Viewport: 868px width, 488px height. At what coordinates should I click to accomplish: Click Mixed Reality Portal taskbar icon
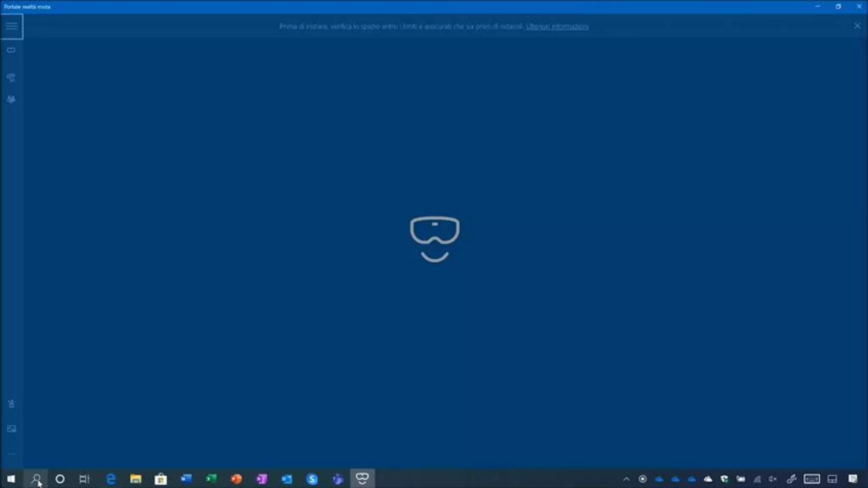click(362, 479)
